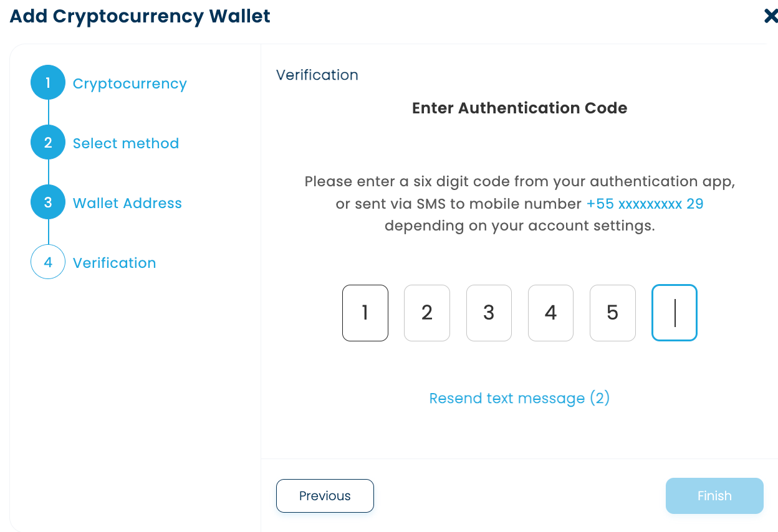Click the Verification step circle
778x532 pixels.
pyautogui.click(x=47, y=262)
